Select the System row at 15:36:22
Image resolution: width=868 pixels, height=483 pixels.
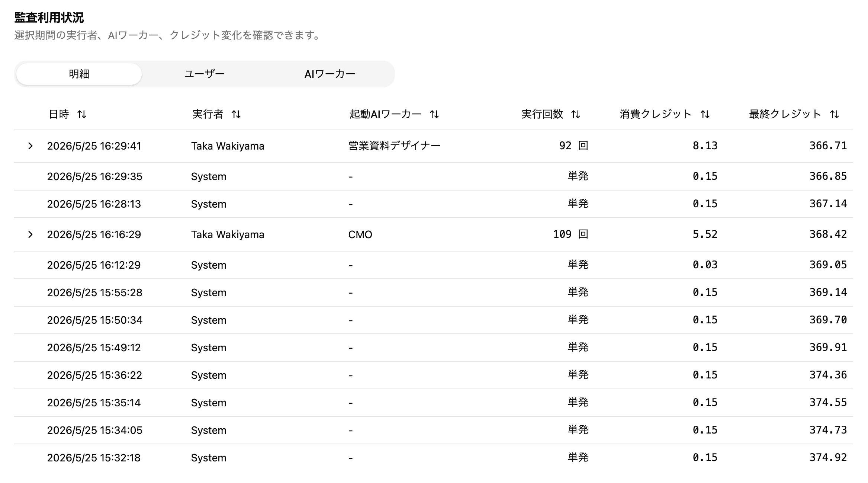click(434, 375)
